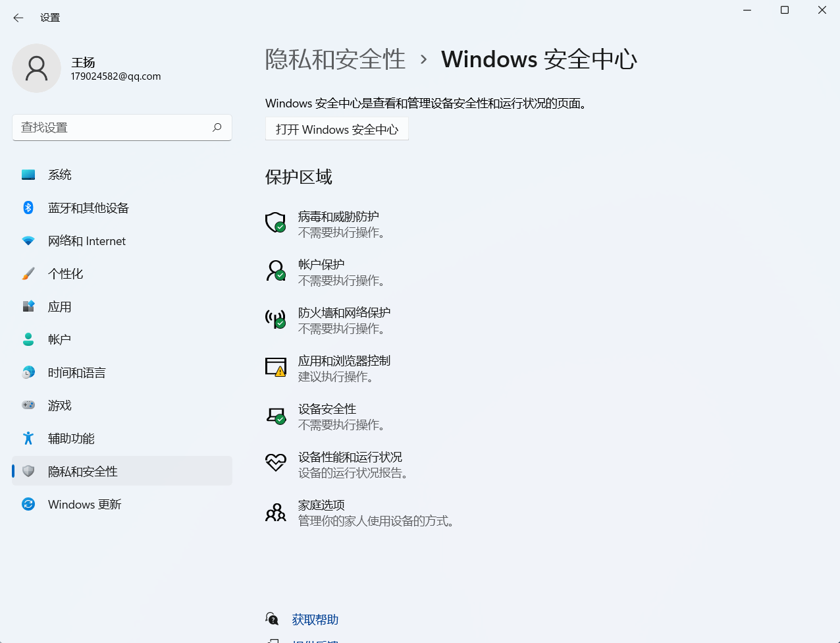Screen dimensions: 840x643
Task: Select 蓝牙和其他设备 in sidebar
Action: [x=89, y=208]
